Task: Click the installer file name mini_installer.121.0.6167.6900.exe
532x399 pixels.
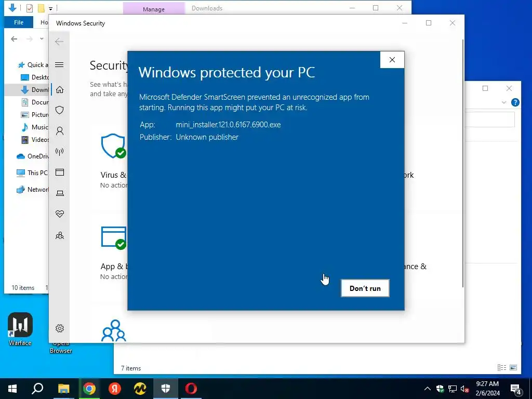Action: (229, 125)
